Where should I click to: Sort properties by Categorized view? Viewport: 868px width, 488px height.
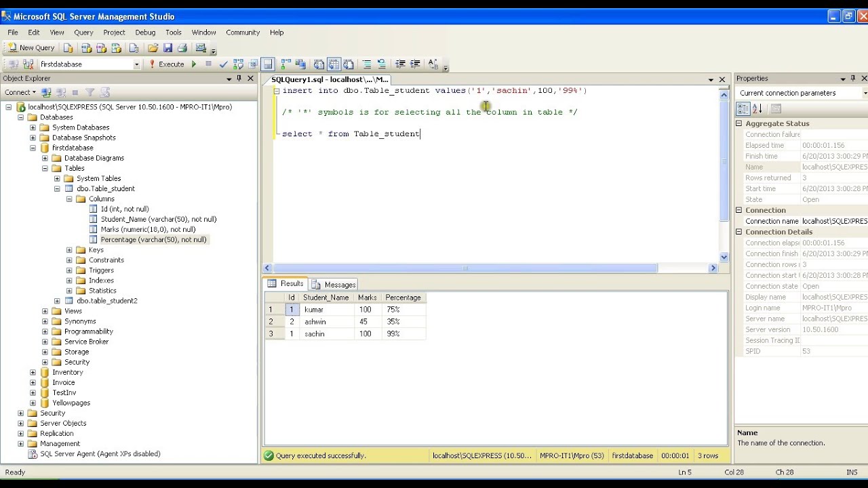click(743, 108)
